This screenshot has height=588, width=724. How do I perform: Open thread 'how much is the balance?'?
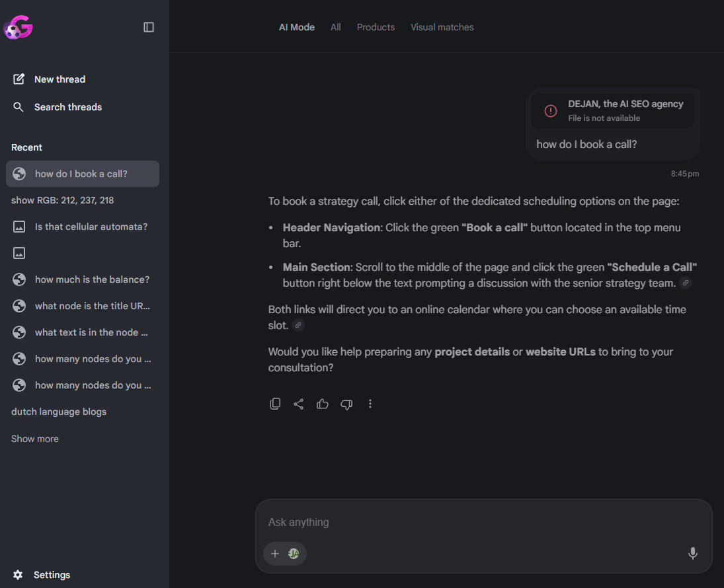[93, 279]
